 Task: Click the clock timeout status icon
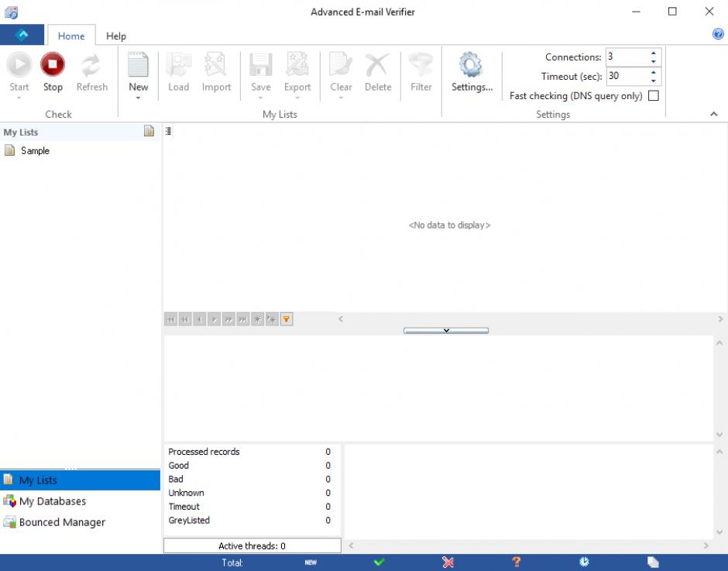point(584,562)
